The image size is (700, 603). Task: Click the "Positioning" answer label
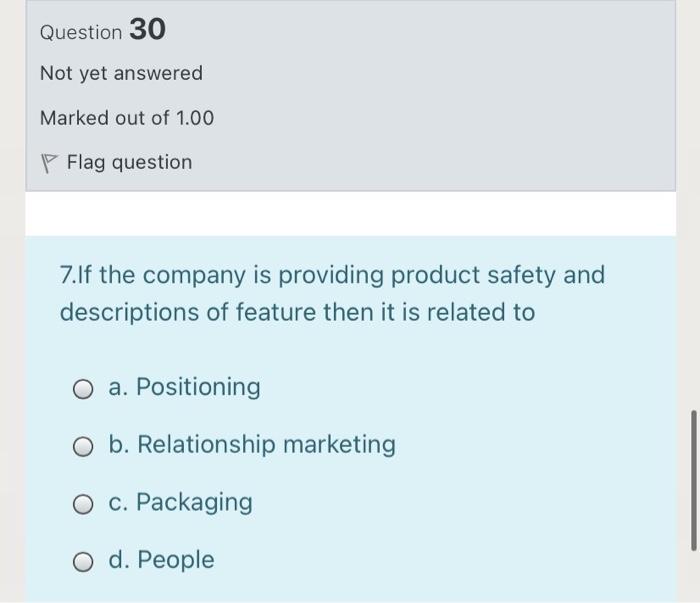pyautogui.click(x=198, y=387)
